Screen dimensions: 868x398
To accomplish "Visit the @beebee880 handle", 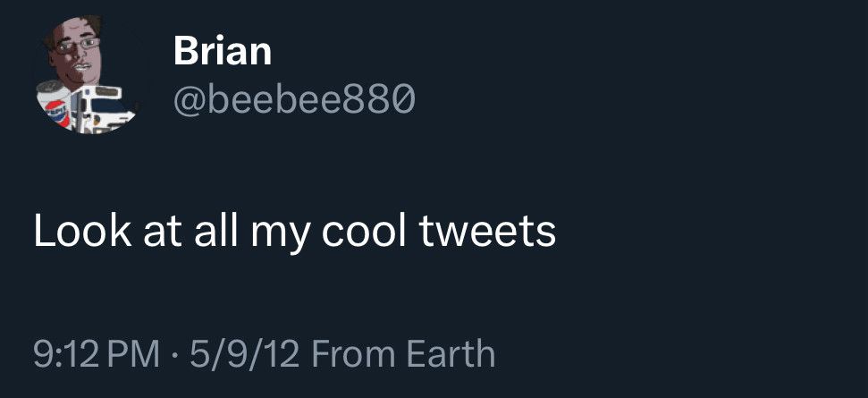I will pos(293,100).
